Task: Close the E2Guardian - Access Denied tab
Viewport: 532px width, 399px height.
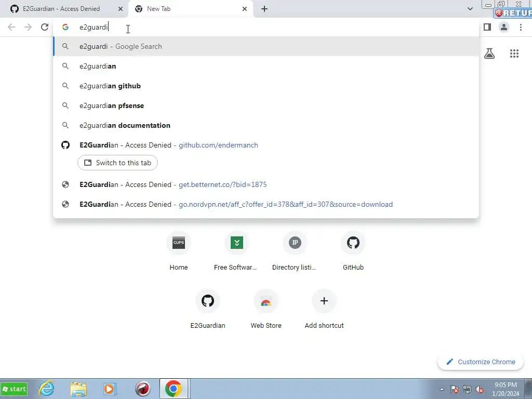Action: click(121, 9)
